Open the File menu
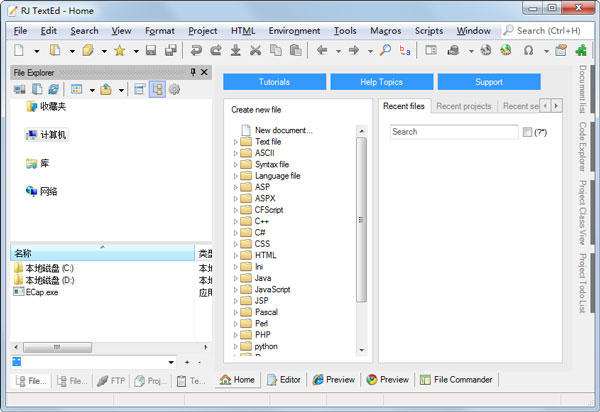The width and height of the screenshot is (600, 412). (20, 31)
